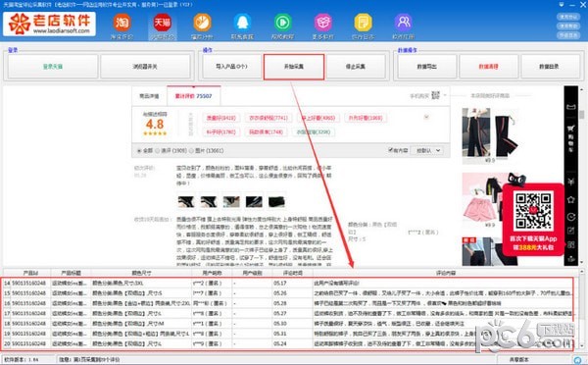Click the review tag ending (1780)
The image size is (588, 365).
tap(221, 131)
